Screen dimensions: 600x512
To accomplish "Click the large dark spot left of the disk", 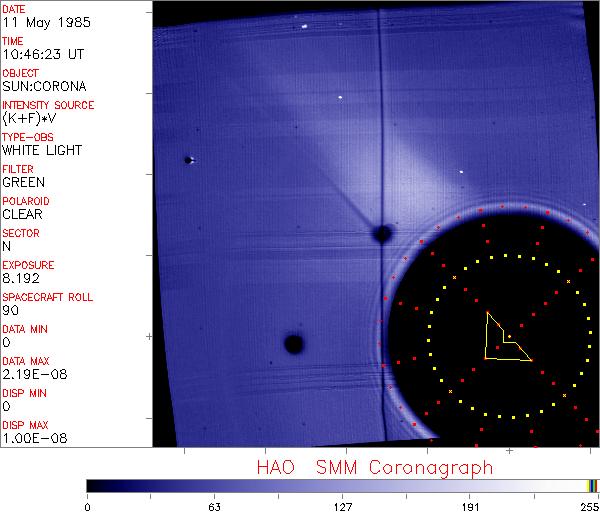I will (x=293, y=344).
